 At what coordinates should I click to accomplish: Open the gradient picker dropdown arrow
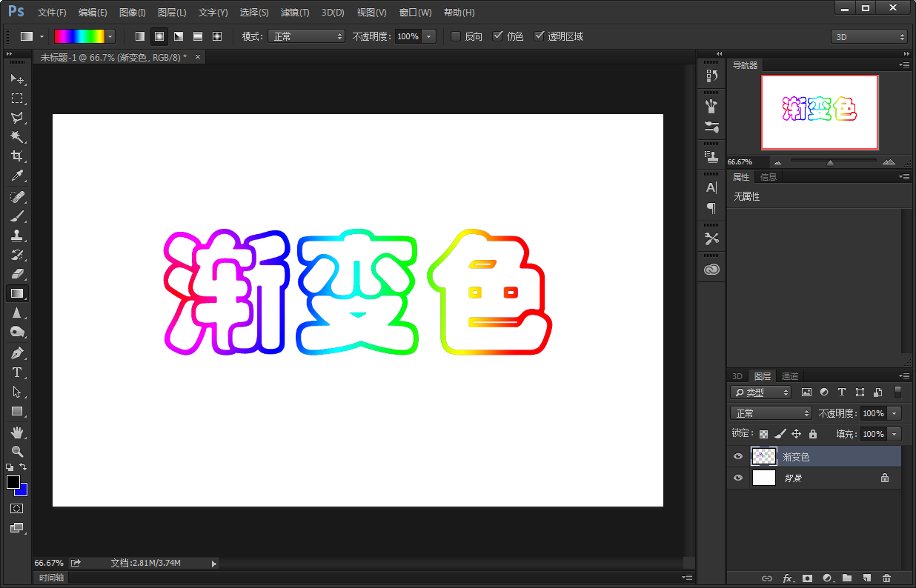[x=110, y=36]
